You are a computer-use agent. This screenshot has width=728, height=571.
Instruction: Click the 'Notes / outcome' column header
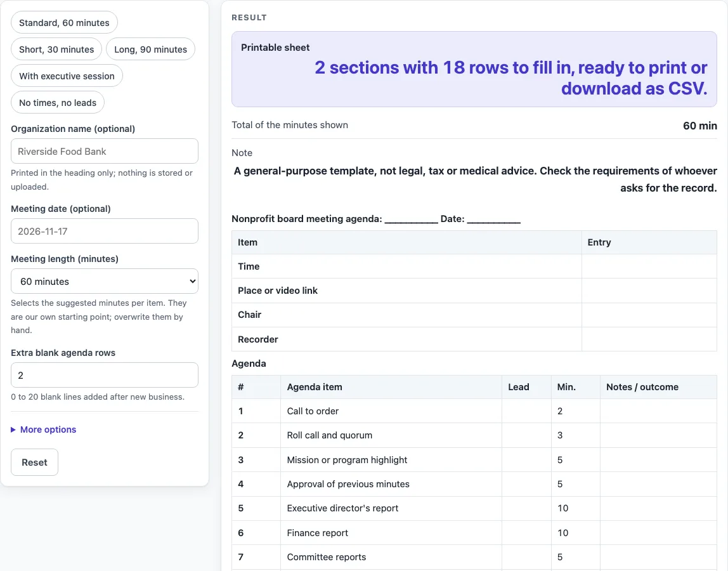642,387
